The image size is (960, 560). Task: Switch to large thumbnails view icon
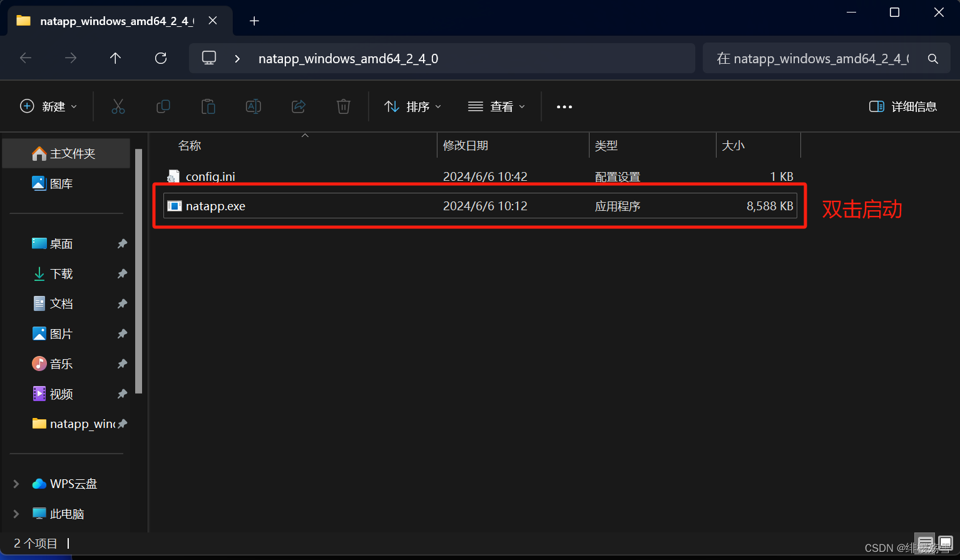(945, 543)
